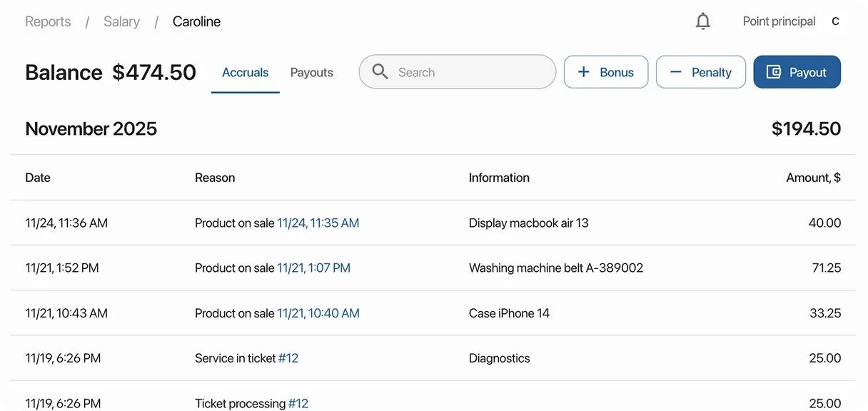Open the 11/21, 10:40 AM sale link

click(x=318, y=313)
